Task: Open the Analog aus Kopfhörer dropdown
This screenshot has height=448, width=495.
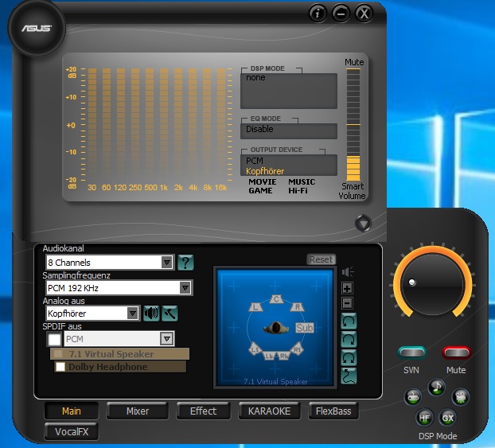Action: 92,314
